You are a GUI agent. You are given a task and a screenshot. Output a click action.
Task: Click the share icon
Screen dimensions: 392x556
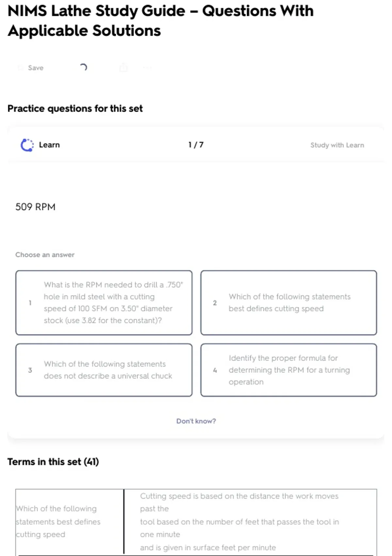pyautogui.click(x=123, y=68)
